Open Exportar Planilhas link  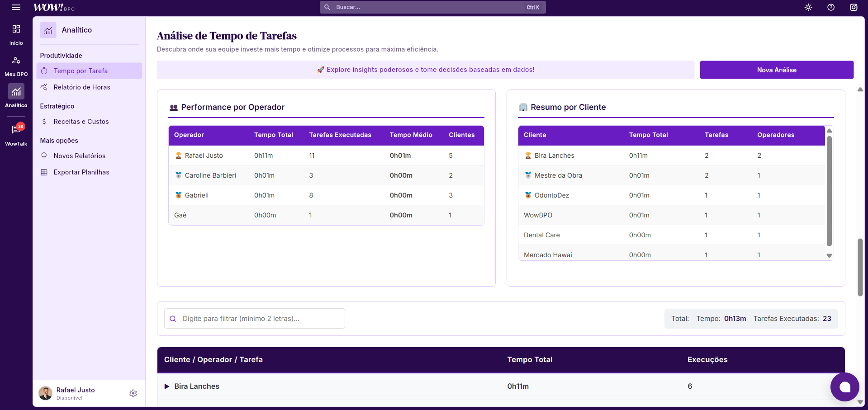(81, 172)
